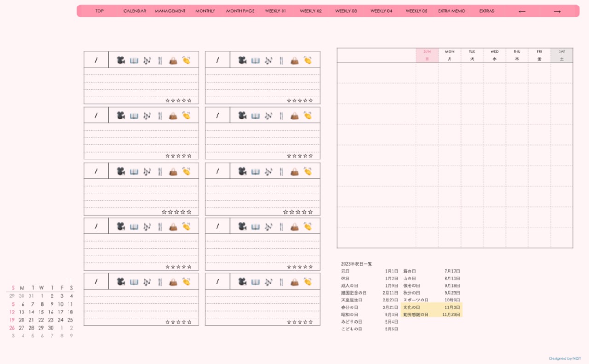589x364 pixels.
Task: Go to next page with right arrow
Action: [557, 11]
